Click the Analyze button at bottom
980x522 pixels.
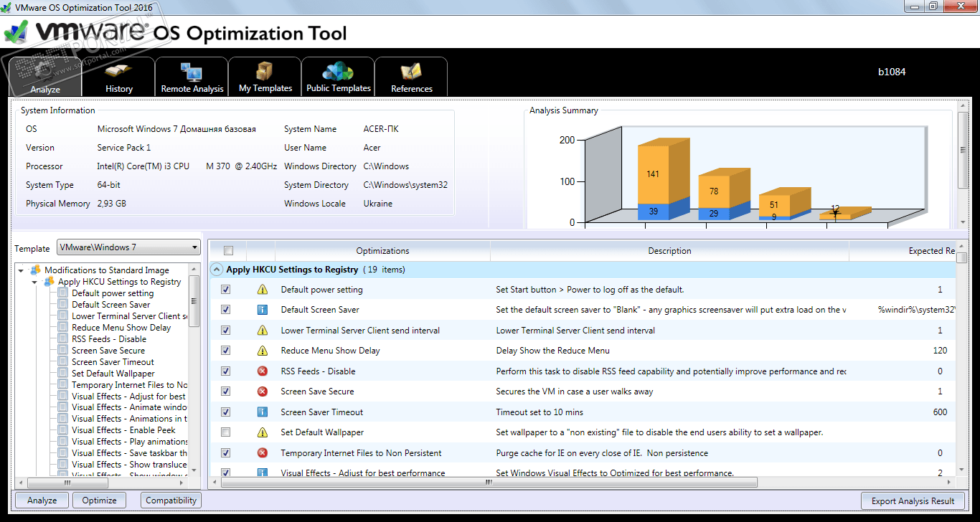click(42, 500)
